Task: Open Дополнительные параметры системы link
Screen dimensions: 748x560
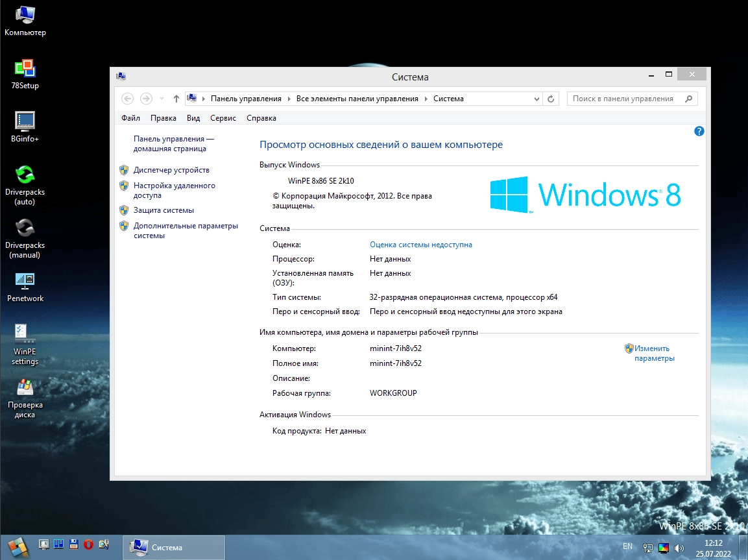Action: [186, 231]
